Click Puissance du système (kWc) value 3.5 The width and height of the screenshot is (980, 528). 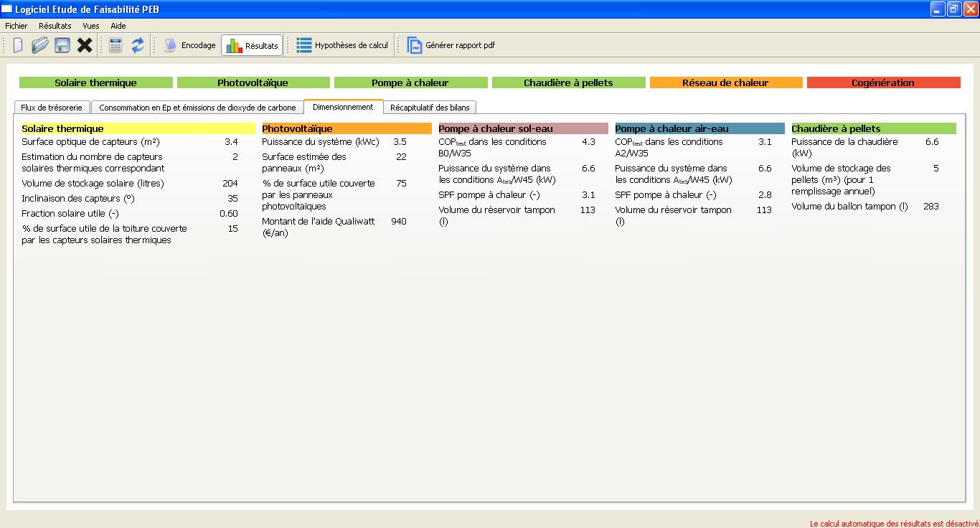[x=400, y=142]
